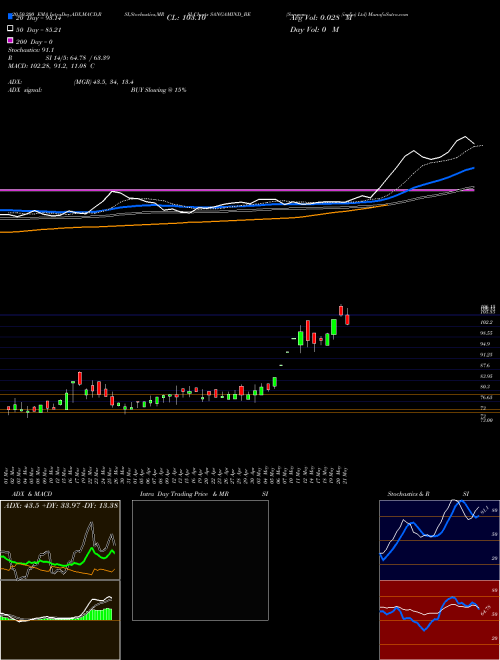The width and height of the screenshot is (500, 660).
Task: Click the 'ADX: 43.5 +DY: 33.97 -DY: 13.38' header
Action: (x=61, y=505)
